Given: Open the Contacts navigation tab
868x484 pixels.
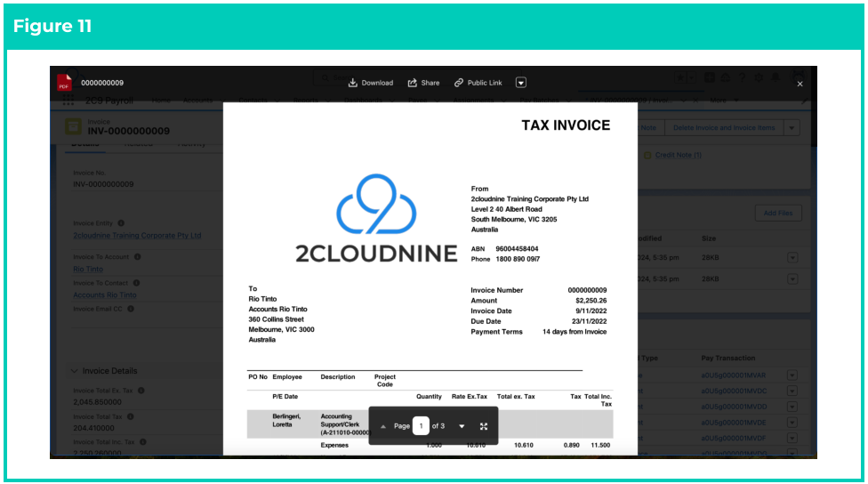Looking at the screenshot, I should tap(253, 101).
